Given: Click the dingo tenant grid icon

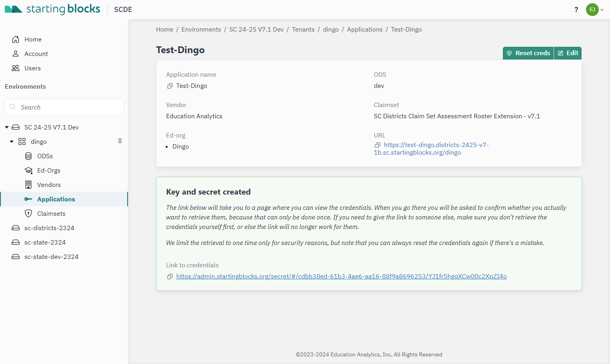Looking at the screenshot, I should tap(22, 141).
